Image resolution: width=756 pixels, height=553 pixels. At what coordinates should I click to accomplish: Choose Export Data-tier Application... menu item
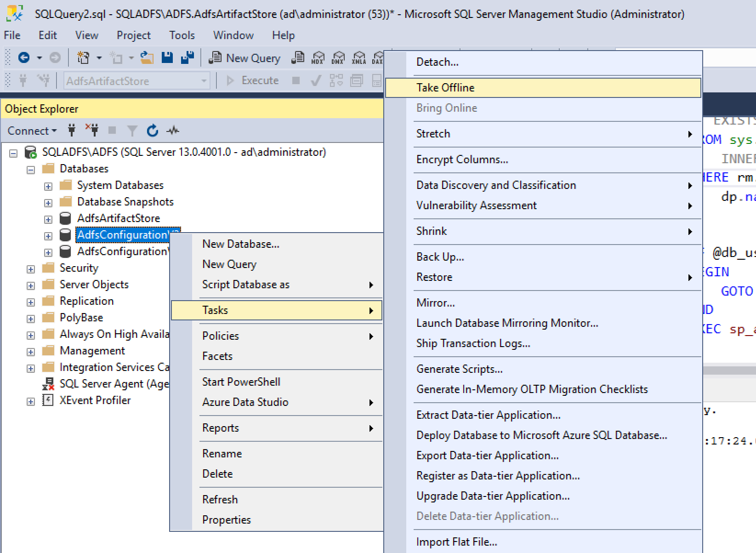click(x=543, y=456)
